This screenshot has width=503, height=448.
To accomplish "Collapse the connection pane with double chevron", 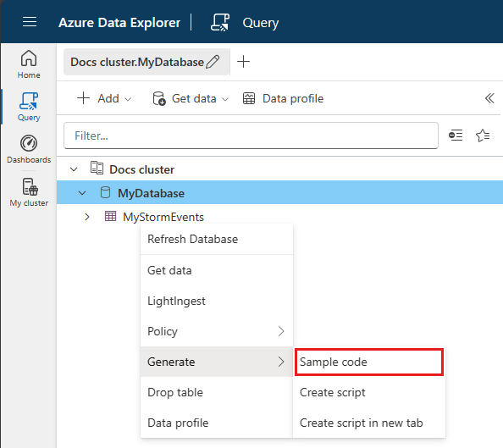I will (489, 98).
